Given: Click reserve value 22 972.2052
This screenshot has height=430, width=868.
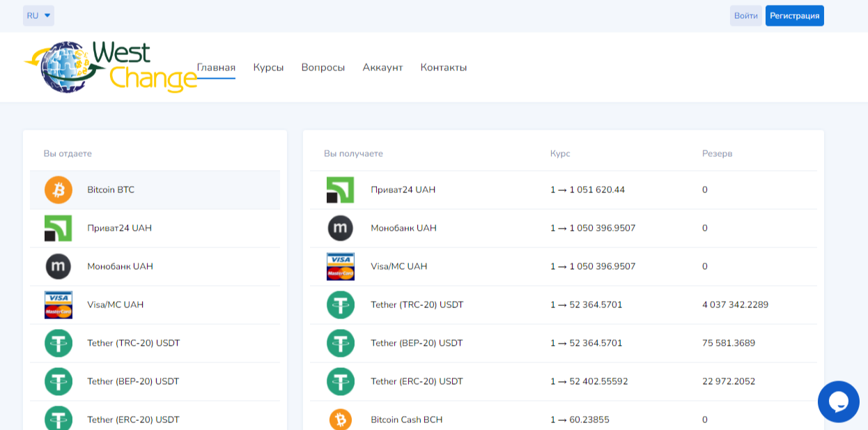Looking at the screenshot, I should [729, 381].
